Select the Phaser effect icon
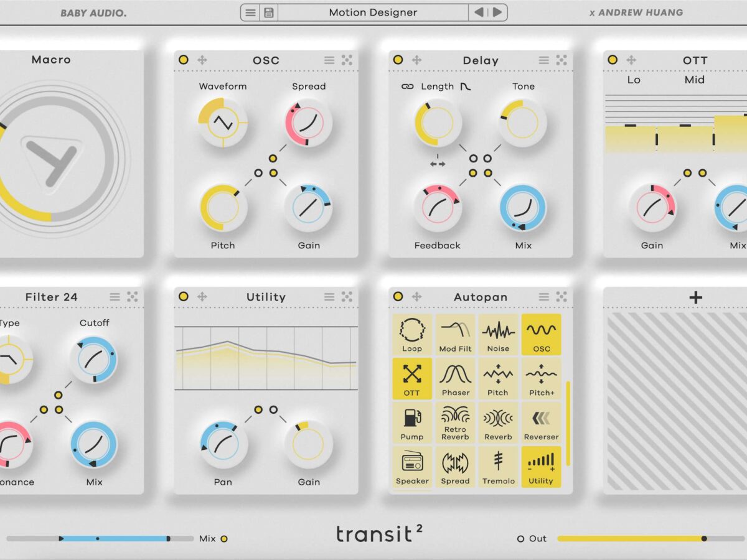This screenshot has height=560, width=747. point(455,378)
